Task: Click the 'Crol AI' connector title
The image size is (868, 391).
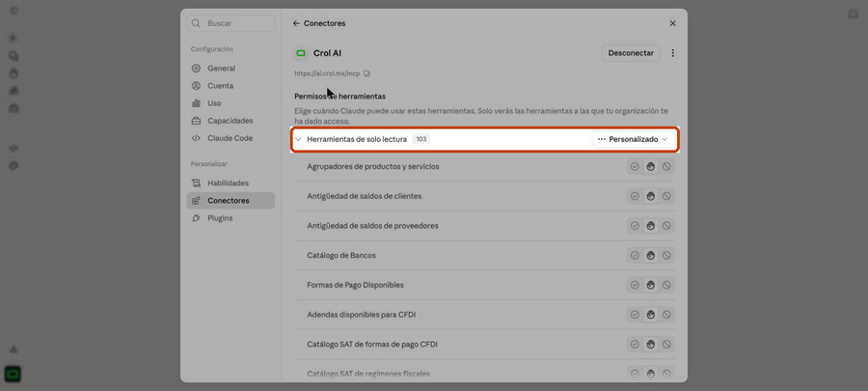Action: tap(327, 53)
